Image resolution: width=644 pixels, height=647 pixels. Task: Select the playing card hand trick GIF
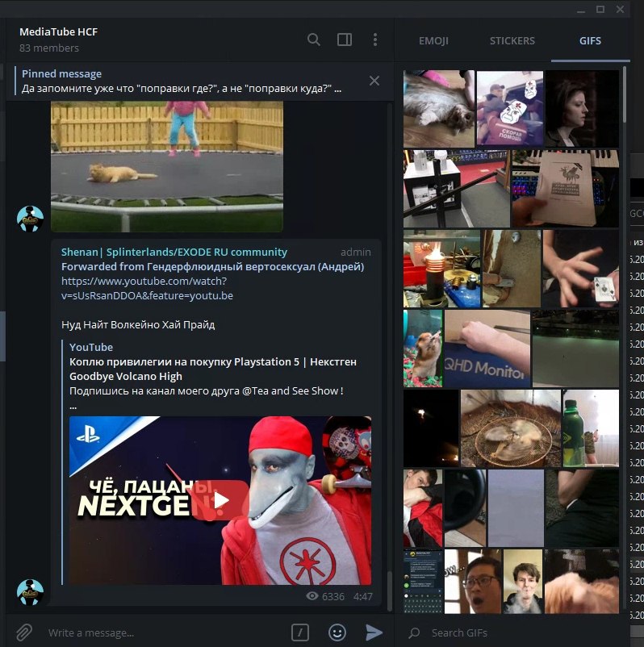click(580, 269)
